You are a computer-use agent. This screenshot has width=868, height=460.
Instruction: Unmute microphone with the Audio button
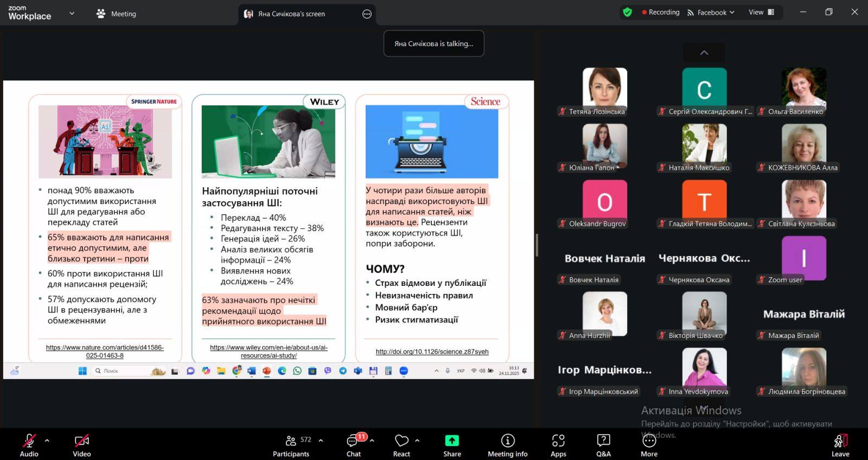[x=29, y=444]
